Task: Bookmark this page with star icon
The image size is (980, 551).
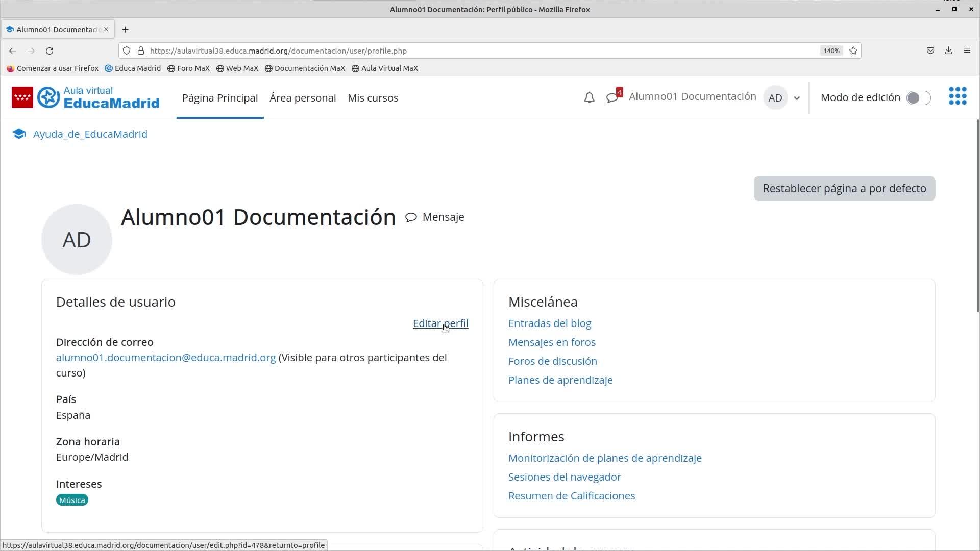Action: pos(853,51)
